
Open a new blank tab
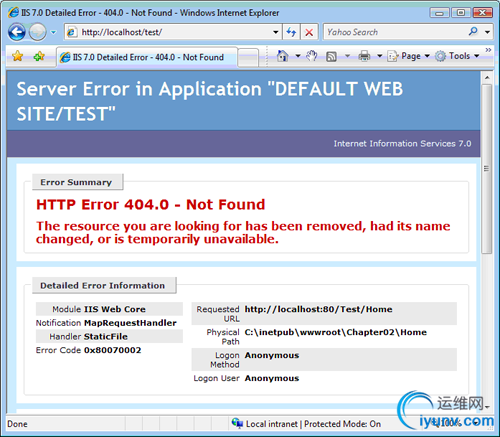(248, 58)
